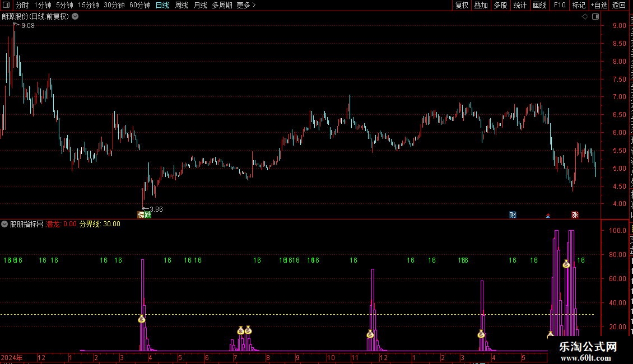Screen dimensions: 633x364
Task: Click the 潜龙: 0.00 indicator value
Action: (x=62, y=224)
